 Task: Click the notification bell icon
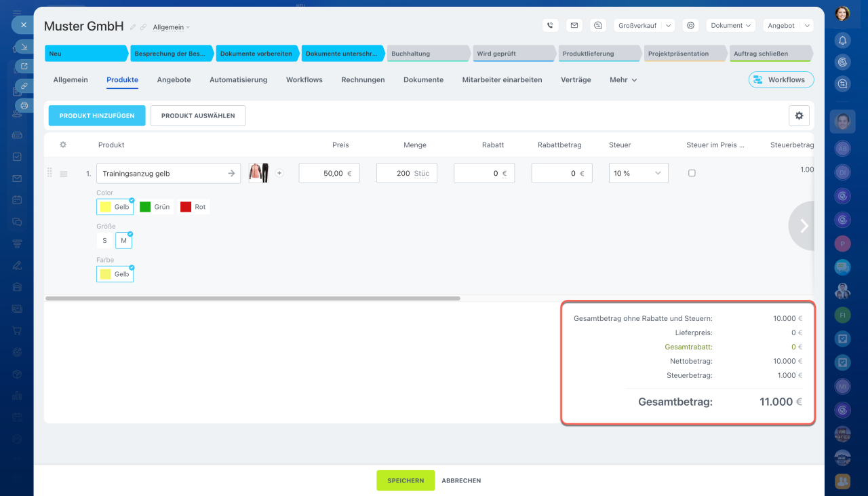click(x=842, y=41)
